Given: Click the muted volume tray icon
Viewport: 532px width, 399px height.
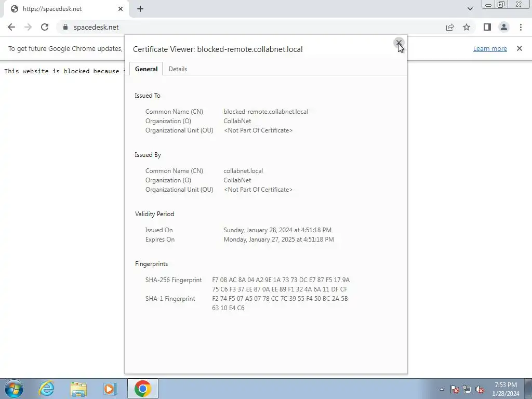Looking at the screenshot, I should (x=480, y=389).
